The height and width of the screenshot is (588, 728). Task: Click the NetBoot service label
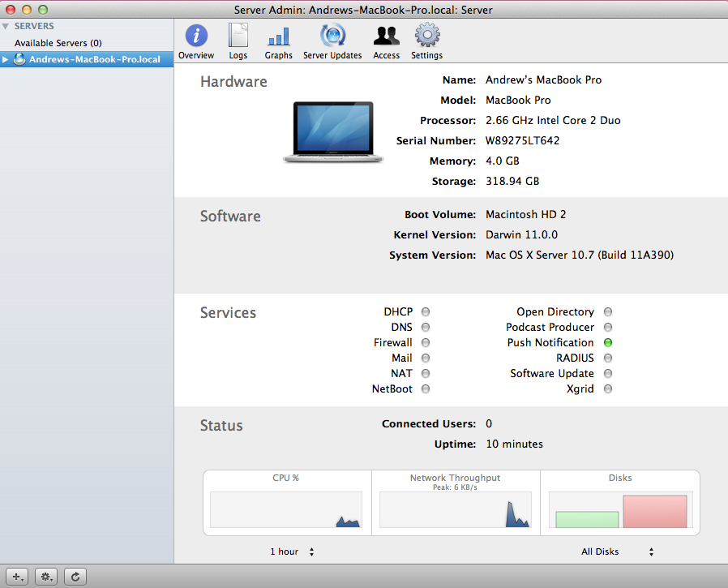pos(392,388)
